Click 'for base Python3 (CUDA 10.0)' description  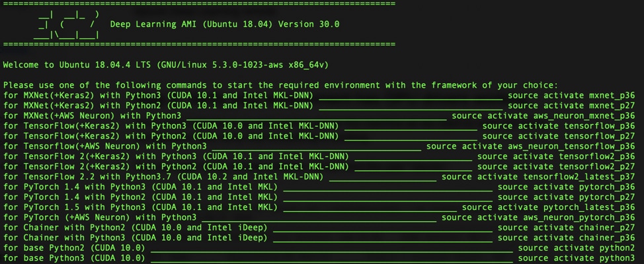coord(74,258)
